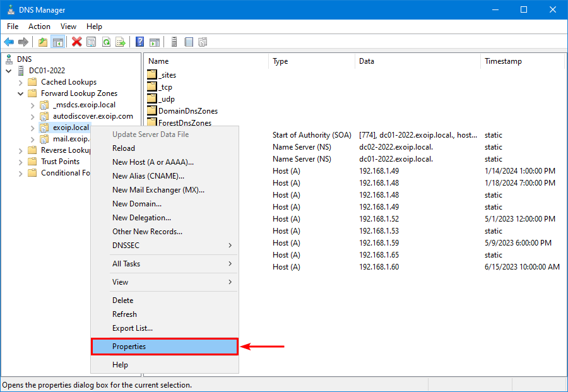
Task: Click the blue Help toolbar icon
Action: [x=139, y=42]
